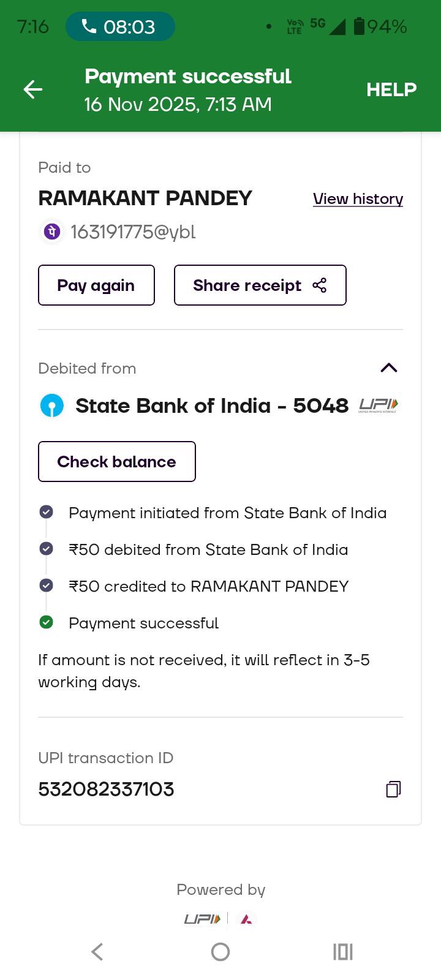Collapse the Debited from section
Image resolution: width=441 pixels, height=980 pixels.
[x=389, y=367]
